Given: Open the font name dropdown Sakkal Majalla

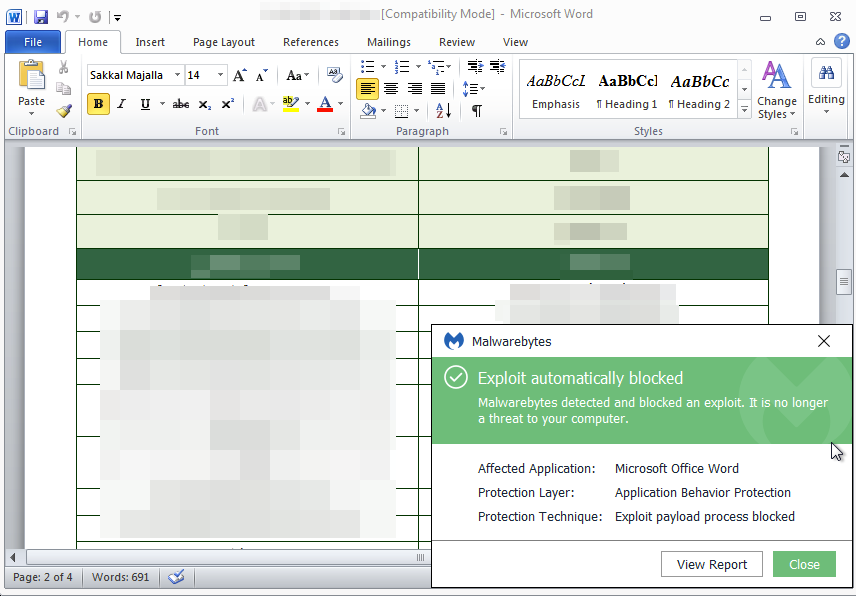Looking at the screenshot, I should (177, 75).
